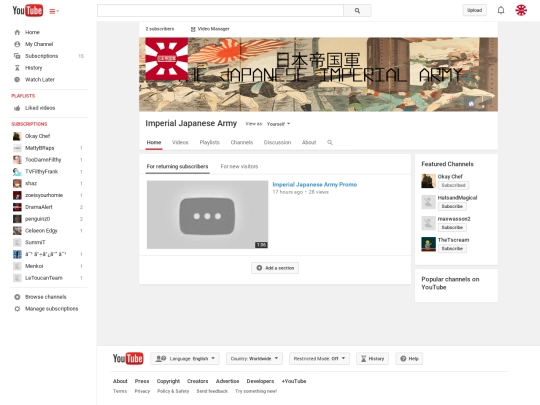Select For returning subscribers tab

coord(177,167)
